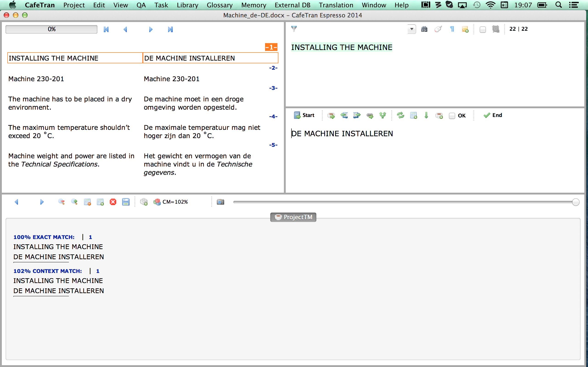Click the slider handle next to camera
The height and width of the screenshot is (367, 588).
[x=576, y=202]
